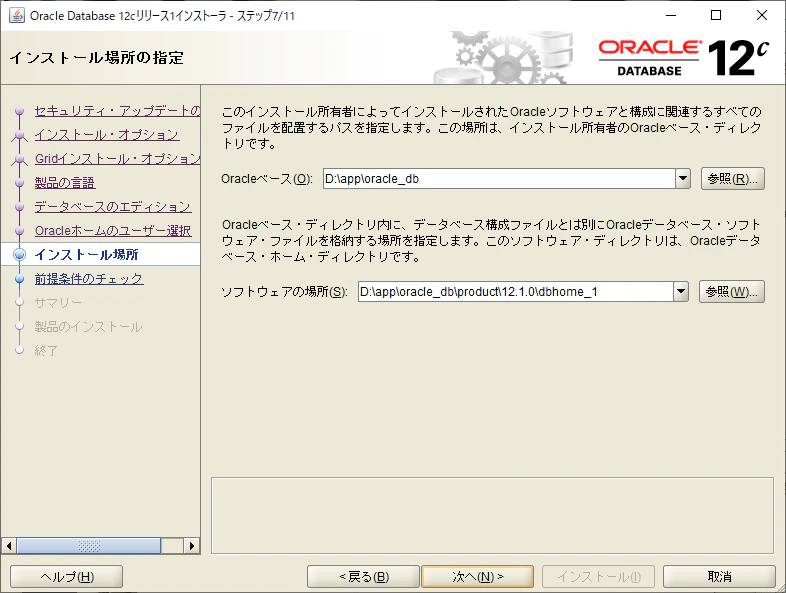Click the 次へ(N) next button
The image size is (786, 593).
tap(477, 576)
